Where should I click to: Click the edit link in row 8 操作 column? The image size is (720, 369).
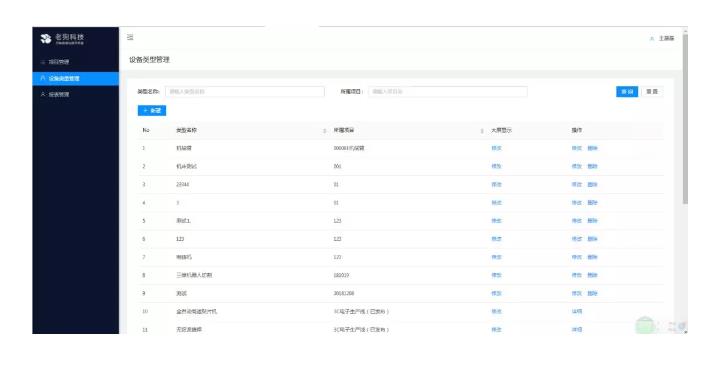coord(577,275)
